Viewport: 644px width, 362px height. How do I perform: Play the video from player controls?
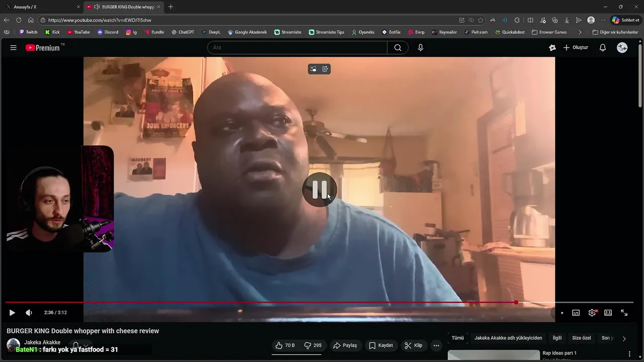click(12, 313)
